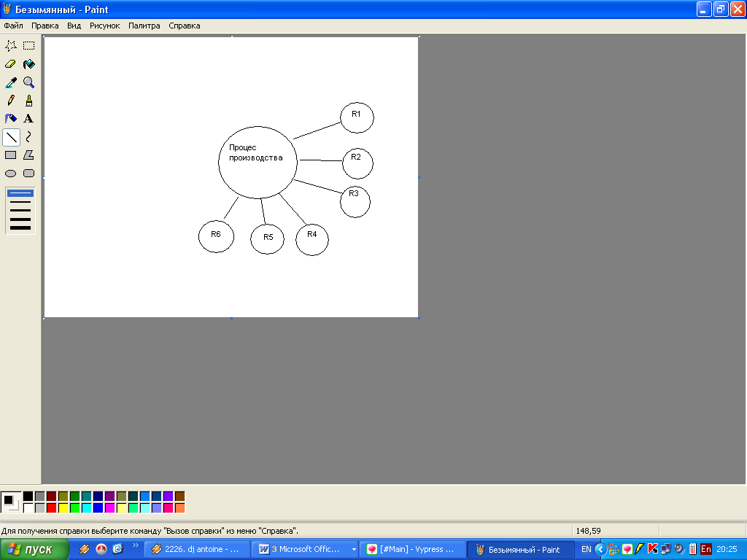This screenshot has height=560, width=747.
Task: Switch to the 2226. dj antoine taskbar window
Action: pyautogui.click(x=197, y=550)
